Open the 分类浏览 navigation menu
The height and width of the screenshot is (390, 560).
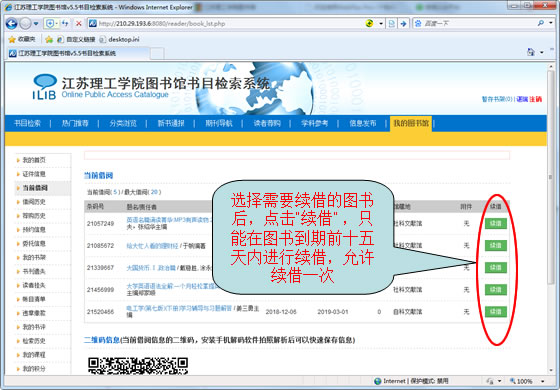coord(123,123)
